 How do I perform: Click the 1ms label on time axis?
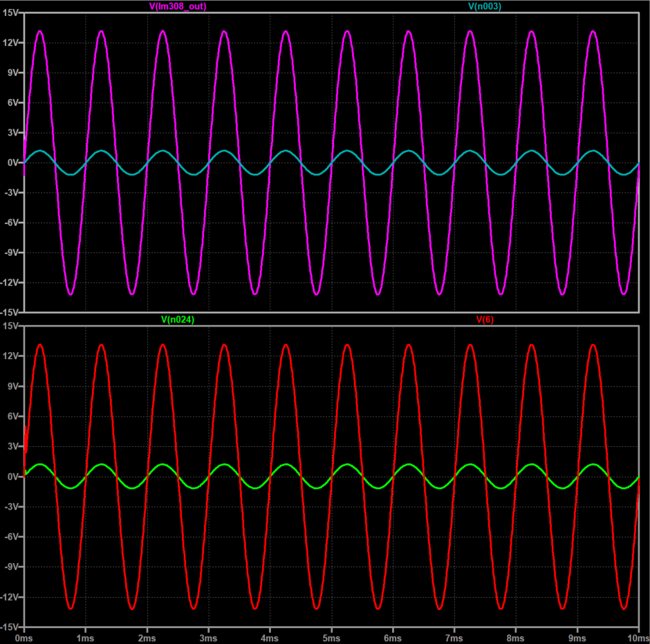(x=85, y=638)
